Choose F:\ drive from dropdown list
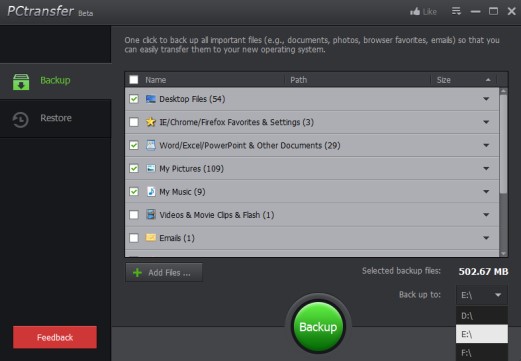The width and height of the screenshot is (521, 361). (482, 352)
